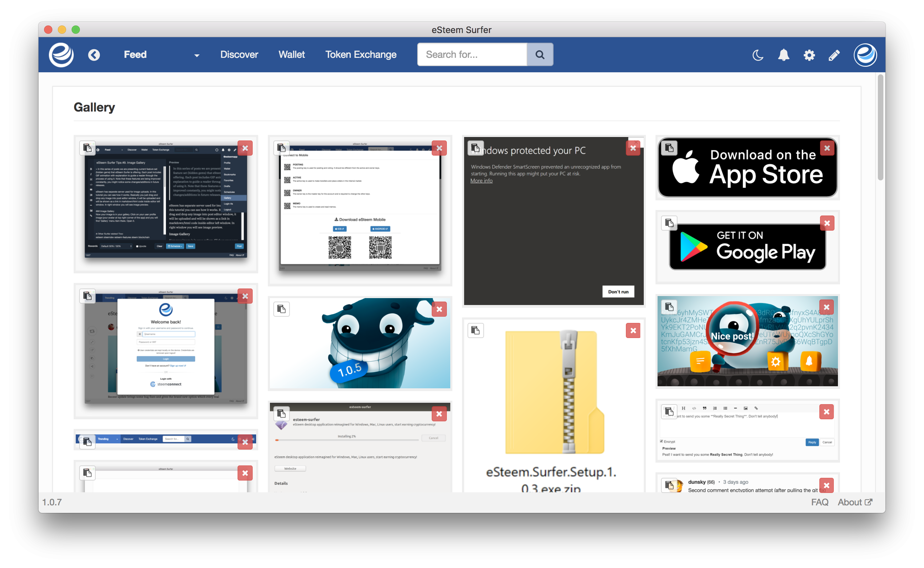Go back with the left-arrow button

[x=94, y=55]
